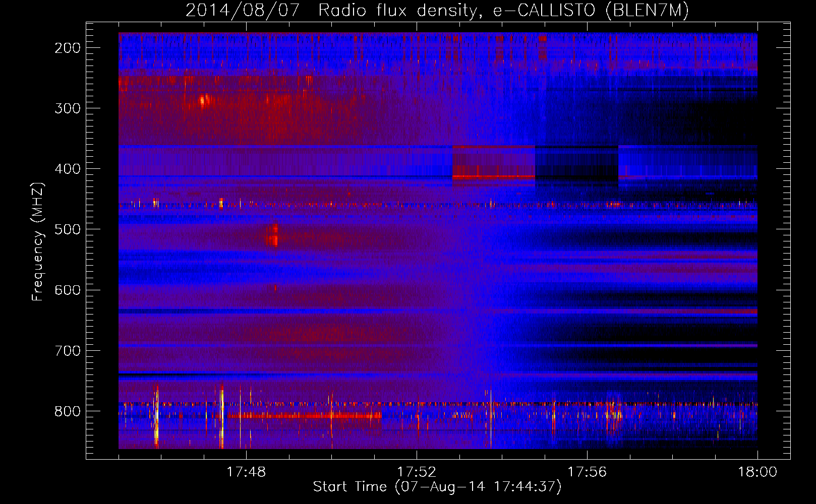Click the 18:00 time tick label

click(757, 472)
